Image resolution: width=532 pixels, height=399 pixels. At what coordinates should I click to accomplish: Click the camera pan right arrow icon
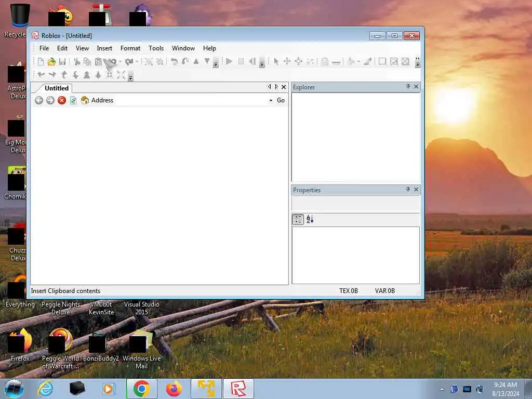52,75
